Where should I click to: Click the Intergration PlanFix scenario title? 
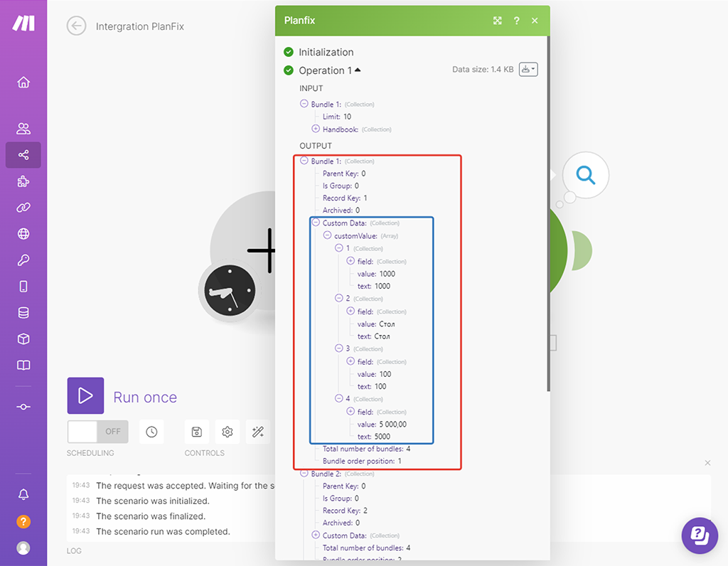click(140, 26)
